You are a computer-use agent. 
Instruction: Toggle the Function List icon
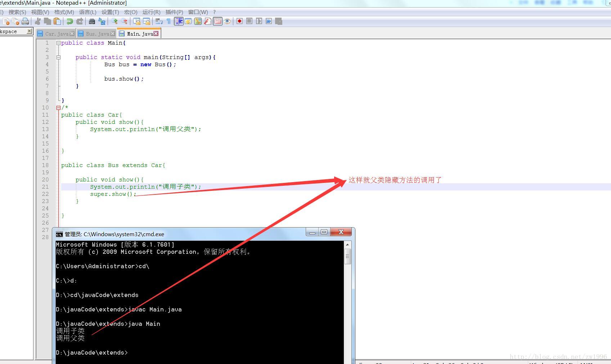(x=208, y=21)
